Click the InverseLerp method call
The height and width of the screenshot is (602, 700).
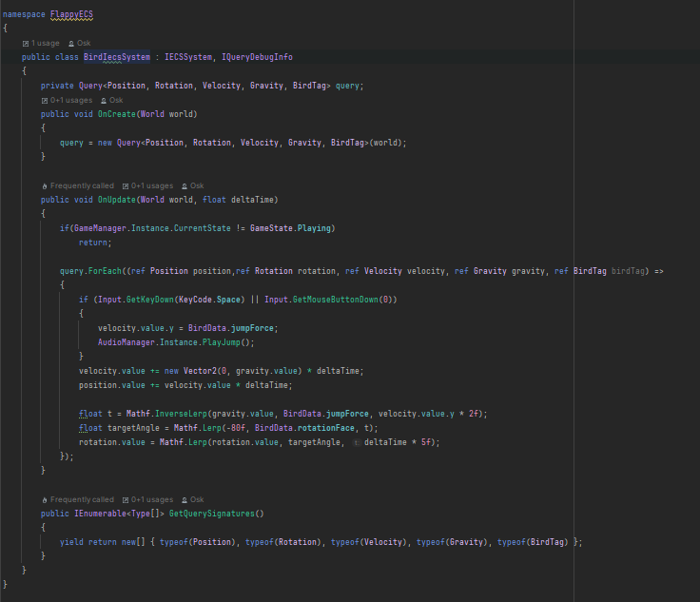pyautogui.click(x=181, y=414)
